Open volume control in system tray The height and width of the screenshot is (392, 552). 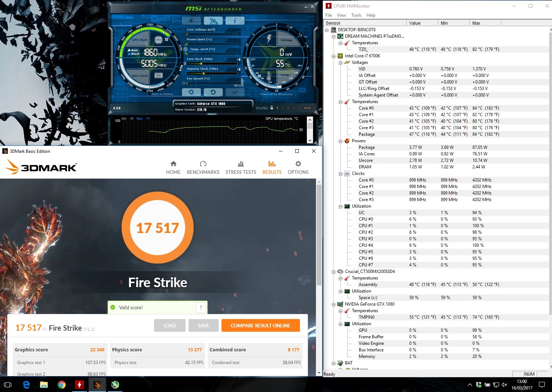pyautogui.click(x=504, y=385)
